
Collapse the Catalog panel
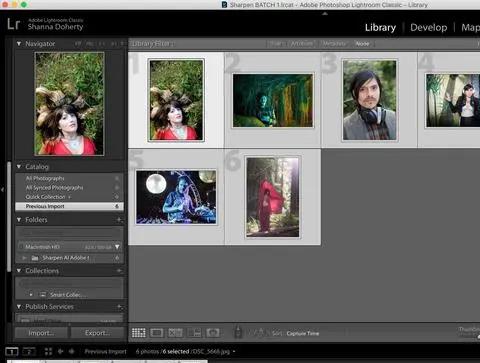coord(19,167)
